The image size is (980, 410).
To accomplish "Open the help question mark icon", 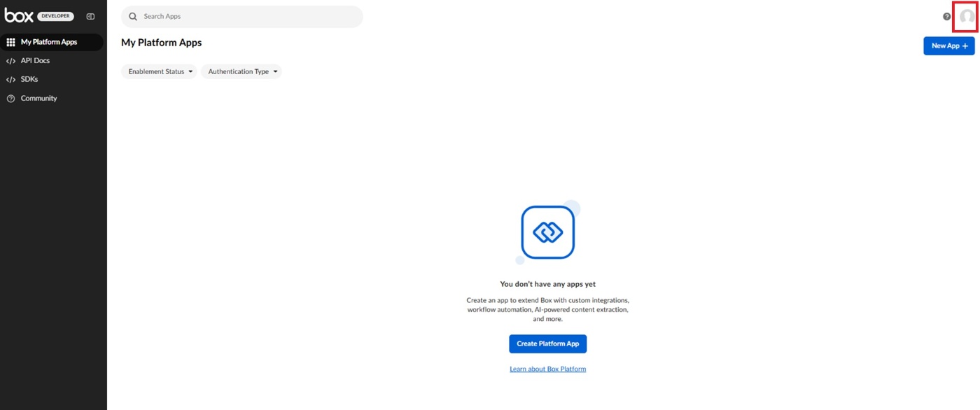I will tap(946, 17).
